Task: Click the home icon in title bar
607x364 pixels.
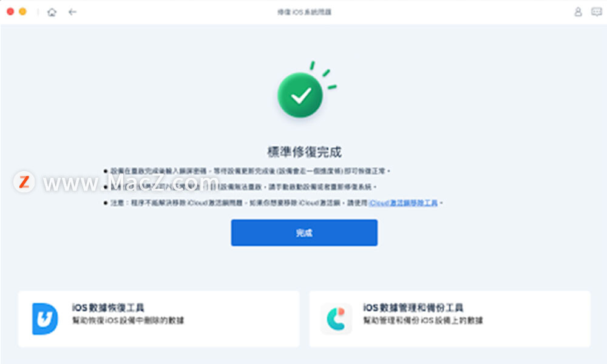Action: (x=52, y=12)
